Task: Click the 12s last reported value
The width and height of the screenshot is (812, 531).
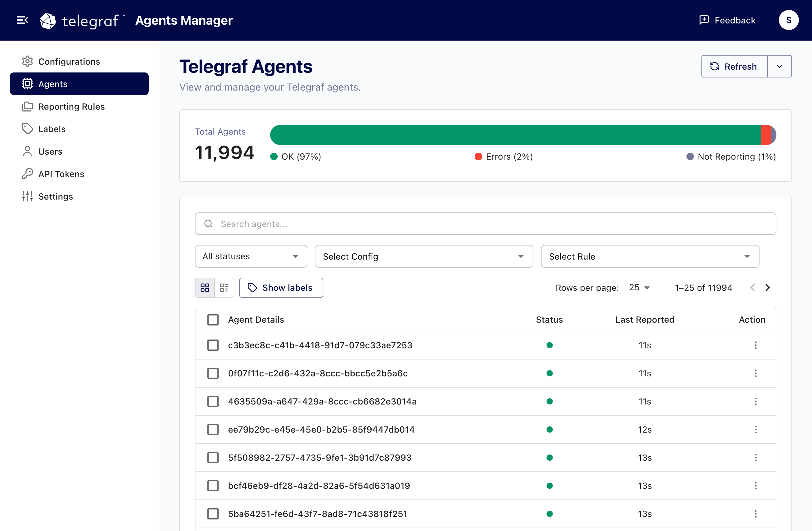Action: [645, 430]
